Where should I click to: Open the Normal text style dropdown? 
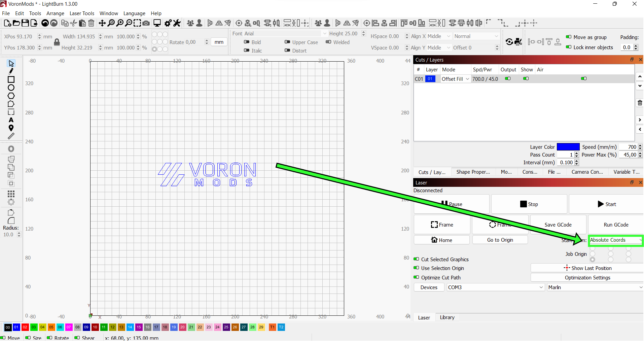click(476, 36)
